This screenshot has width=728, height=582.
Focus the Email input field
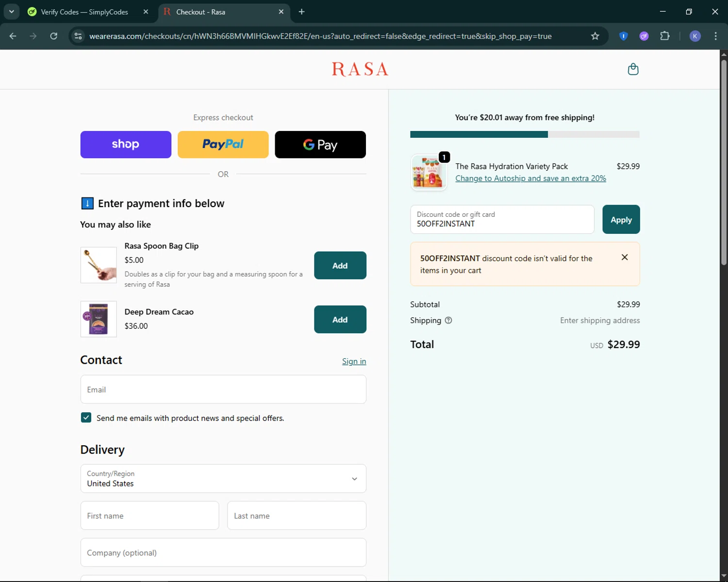click(x=223, y=389)
